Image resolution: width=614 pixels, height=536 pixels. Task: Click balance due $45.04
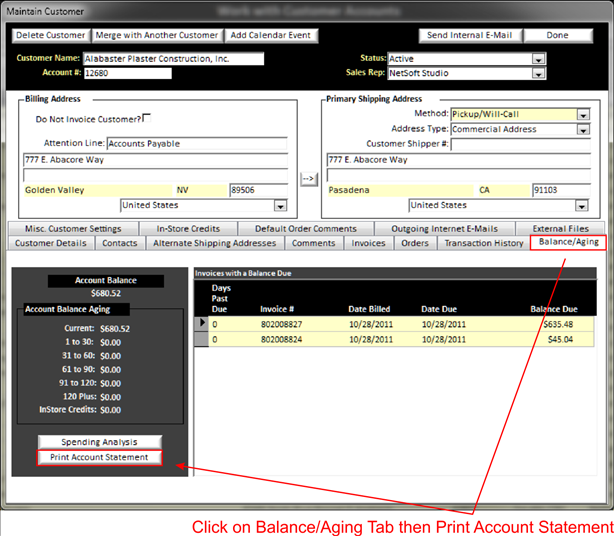pos(560,339)
